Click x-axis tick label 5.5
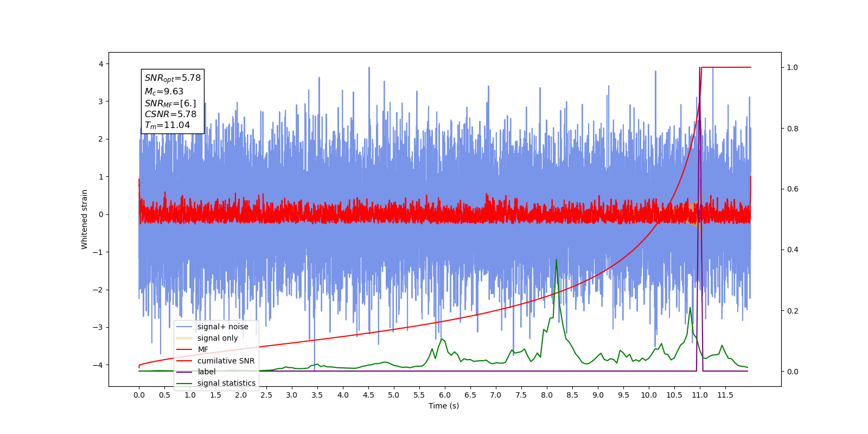The height and width of the screenshot is (434, 868). [419, 395]
